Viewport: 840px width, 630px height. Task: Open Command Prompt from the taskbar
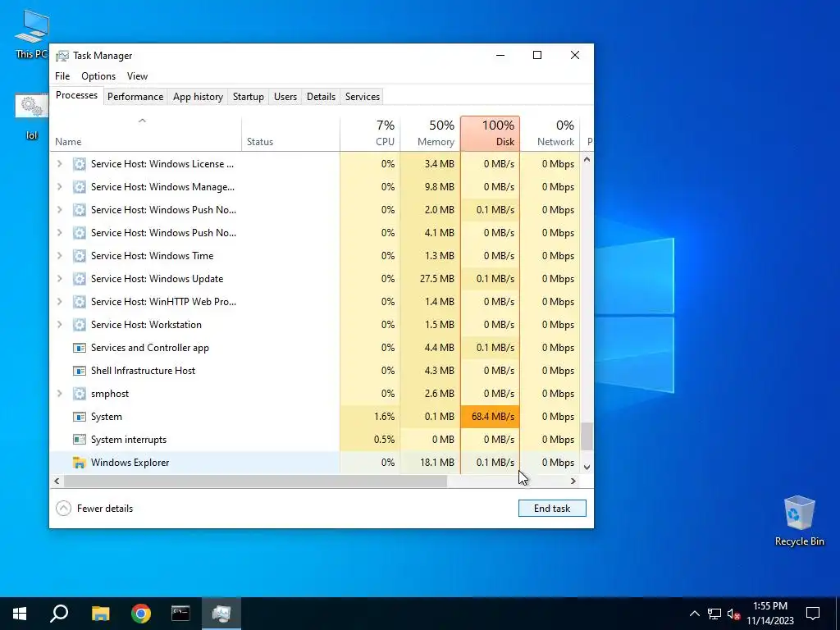[180, 614]
